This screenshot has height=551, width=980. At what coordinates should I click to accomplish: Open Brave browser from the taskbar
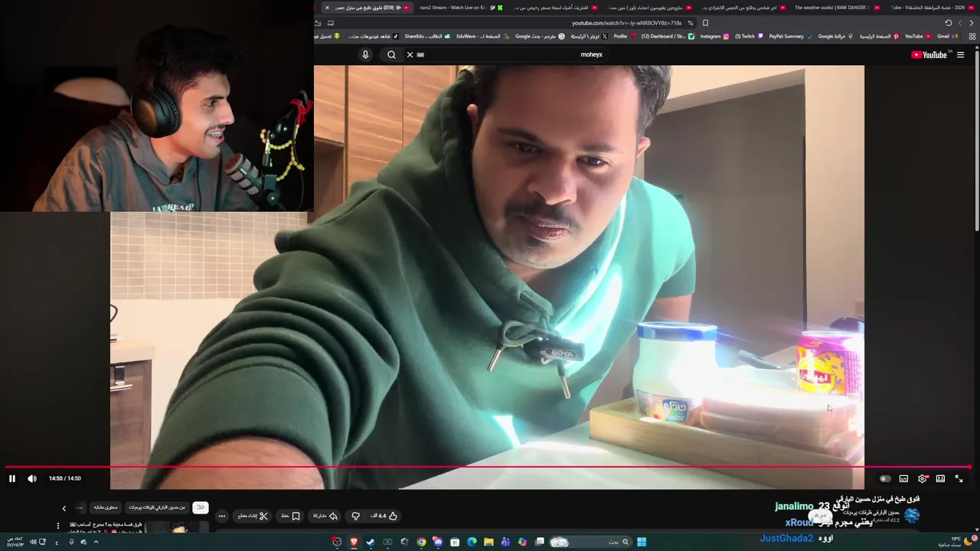click(x=354, y=542)
